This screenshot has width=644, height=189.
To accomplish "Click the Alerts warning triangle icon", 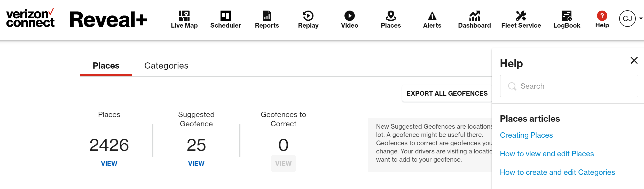I will click(432, 16).
